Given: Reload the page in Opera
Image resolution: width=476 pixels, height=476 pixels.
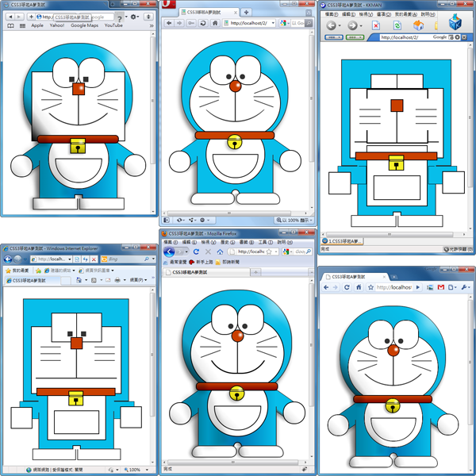Looking at the screenshot, I should coord(203,23).
